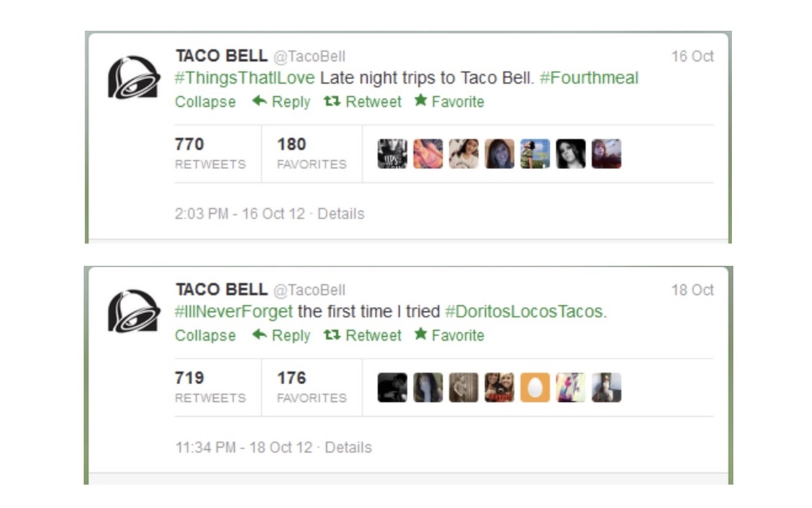Retweet the Late night trips tweet
812x508 pixels.
(363, 102)
